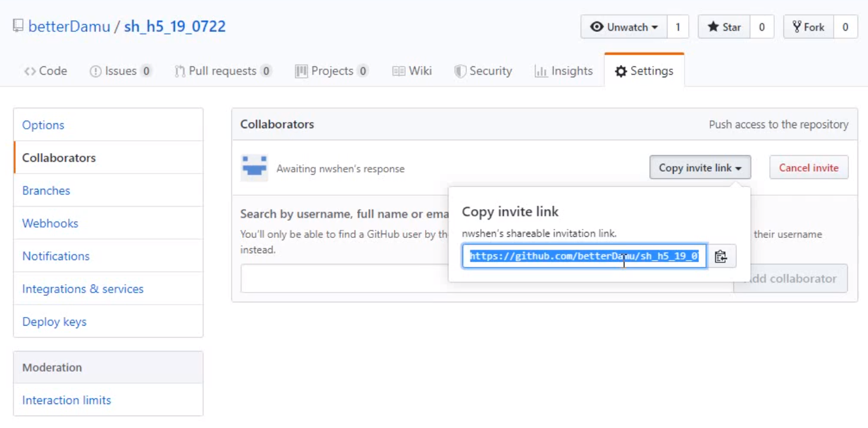View the Security tab
Viewport: 868px width, 428px height.
click(483, 71)
